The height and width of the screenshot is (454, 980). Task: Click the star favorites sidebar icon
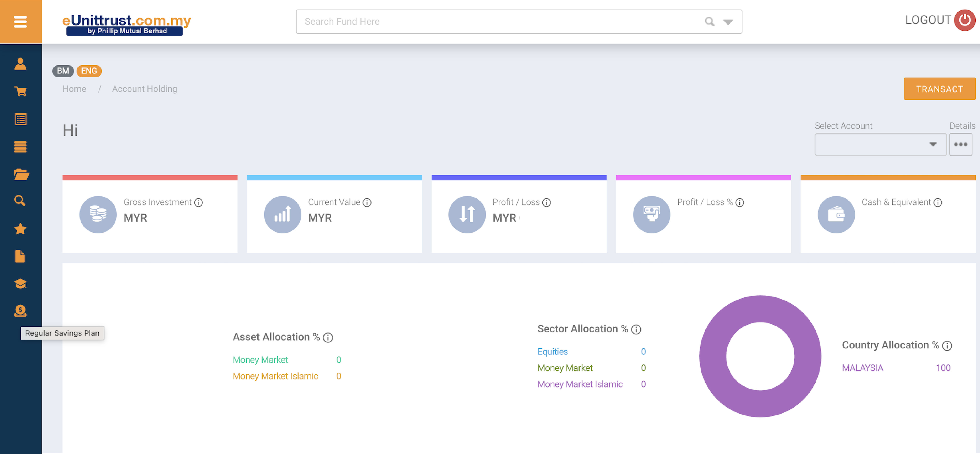(21, 229)
